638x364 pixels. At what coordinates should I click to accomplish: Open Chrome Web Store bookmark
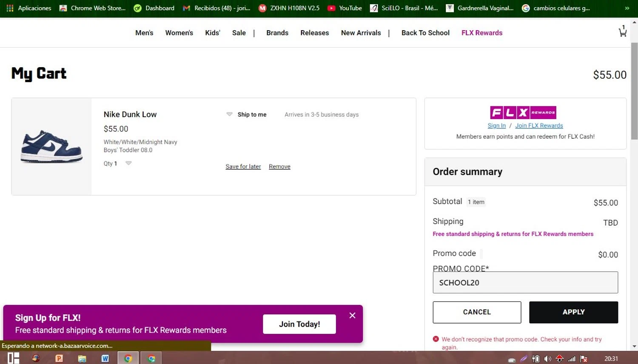click(x=93, y=8)
